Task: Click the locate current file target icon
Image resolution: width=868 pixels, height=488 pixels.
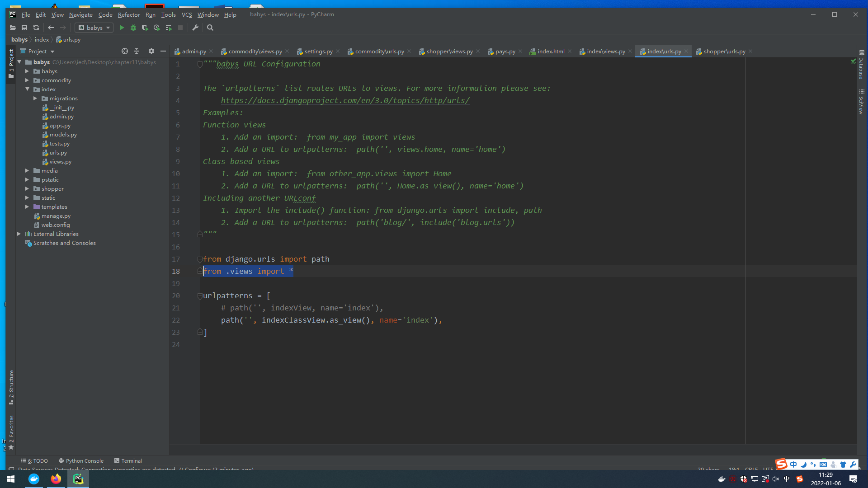Action: pos(125,51)
